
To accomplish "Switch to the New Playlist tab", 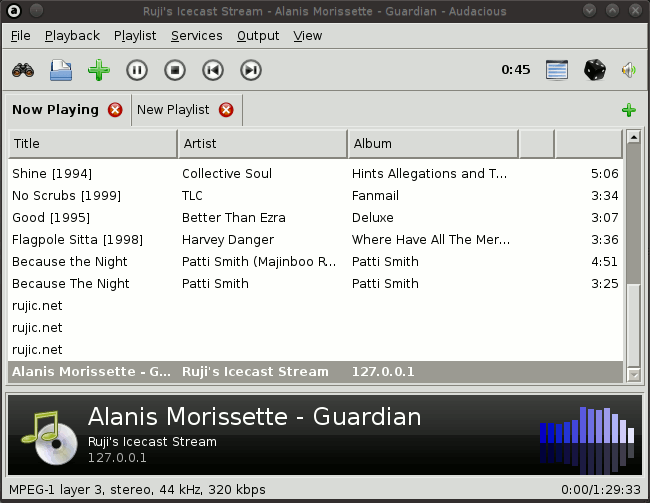I will tap(173, 110).
